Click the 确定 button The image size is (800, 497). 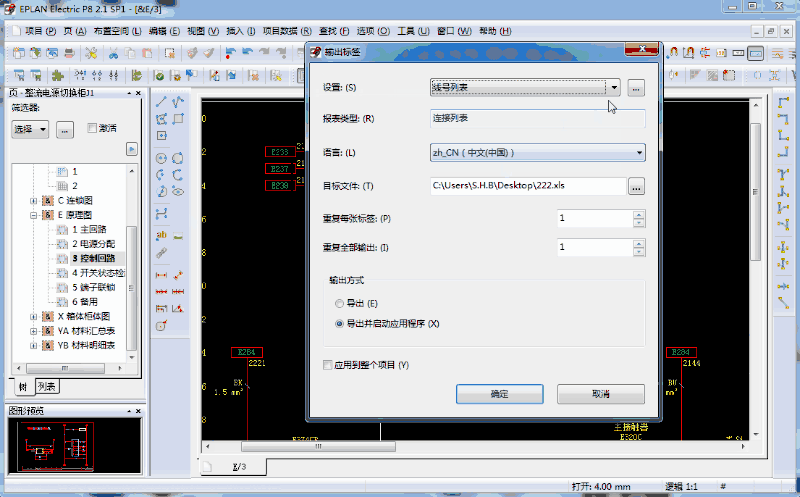(x=499, y=394)
